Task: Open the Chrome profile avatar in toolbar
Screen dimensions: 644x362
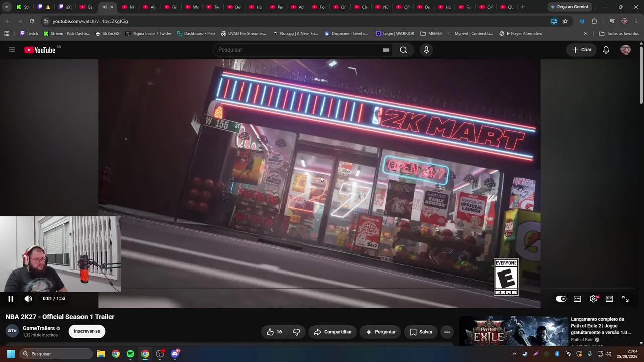Action: [x=624, y=21]
